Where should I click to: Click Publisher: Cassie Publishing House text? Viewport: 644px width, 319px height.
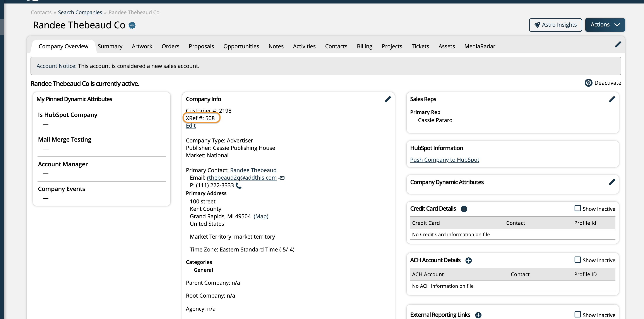230,148
